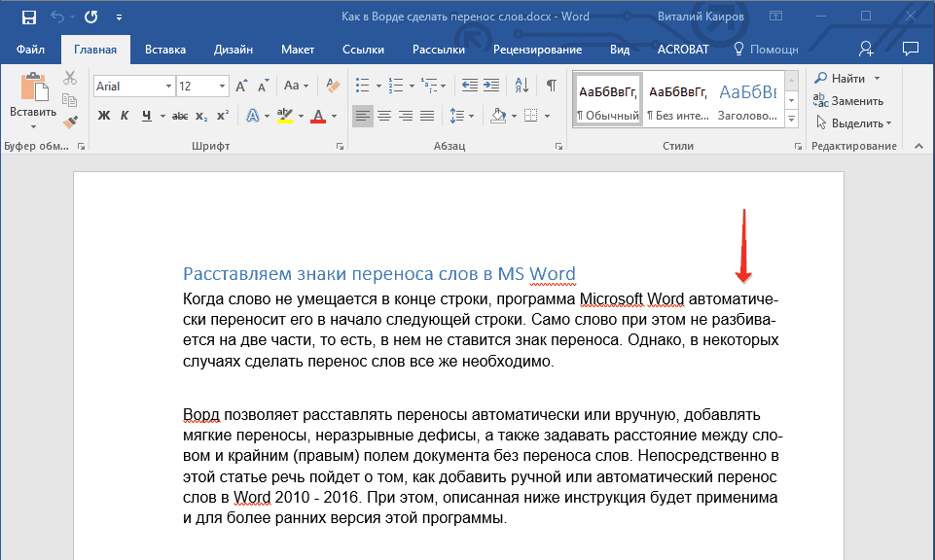Apply strikethrough formatting
Image resolution: width=935 pixels, height=560 pixels.
[180, 114]
